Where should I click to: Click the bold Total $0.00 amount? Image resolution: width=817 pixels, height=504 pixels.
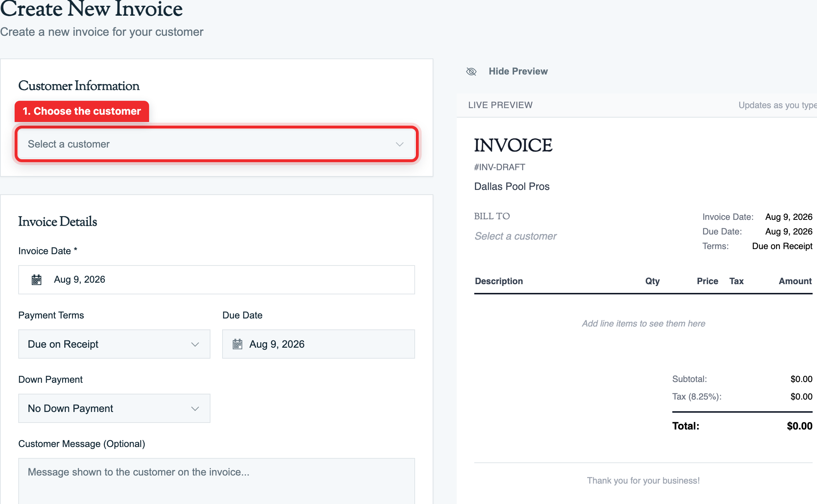799,426
